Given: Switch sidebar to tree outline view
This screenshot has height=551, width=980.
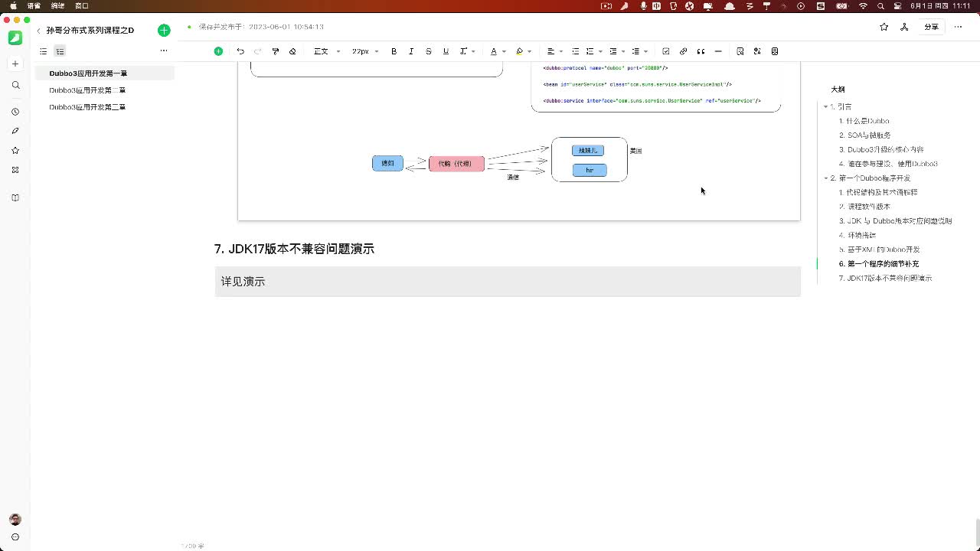Looking at the screenshot, I should click(60, 51).
